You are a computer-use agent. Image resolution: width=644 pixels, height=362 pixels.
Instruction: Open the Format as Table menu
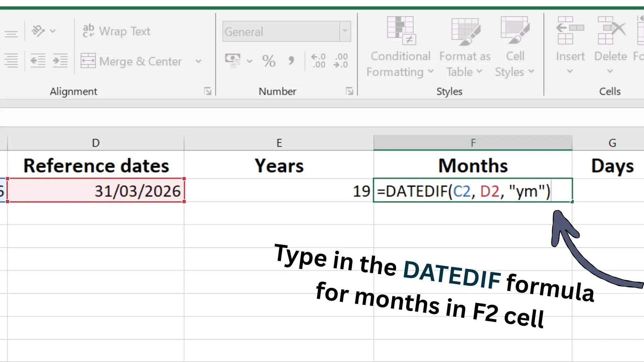click(x=465, y=47)
